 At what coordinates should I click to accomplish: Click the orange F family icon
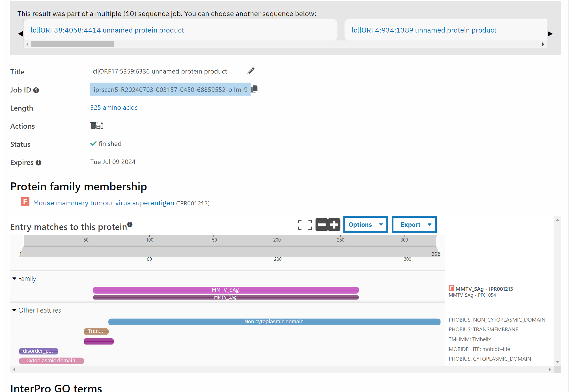[x=25, y=201]
